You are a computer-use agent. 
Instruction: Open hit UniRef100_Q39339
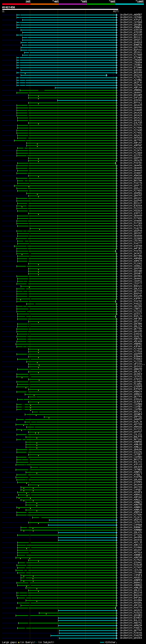(131, 30)
